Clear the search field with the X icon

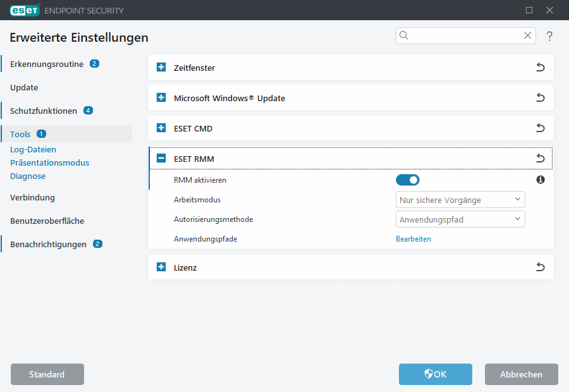[x=527, y=35]
